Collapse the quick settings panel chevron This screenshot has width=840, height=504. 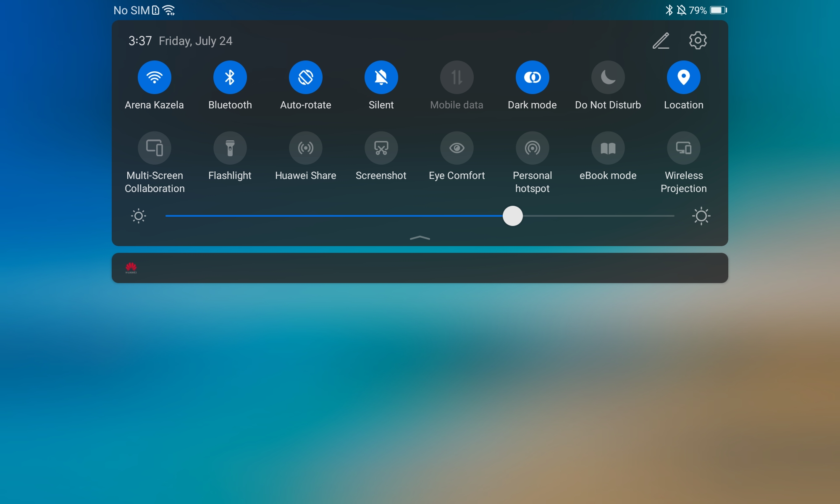tap(420, 238)
